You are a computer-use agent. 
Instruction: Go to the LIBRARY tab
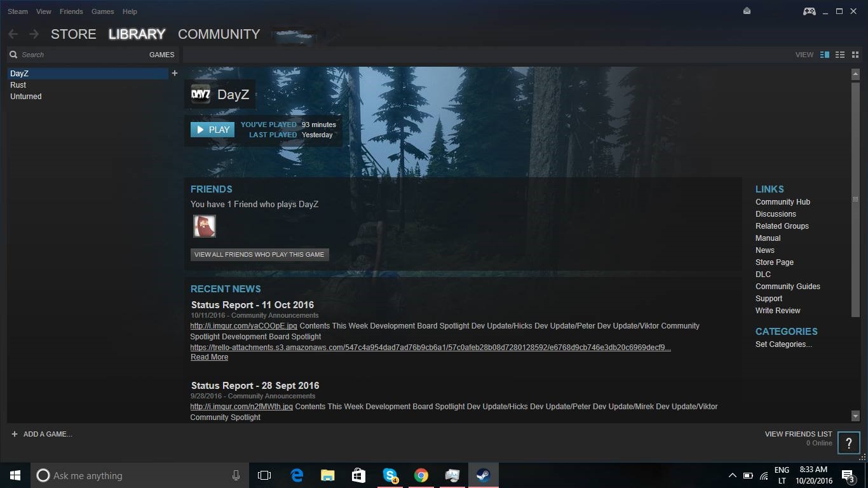[x=137, y=34]
